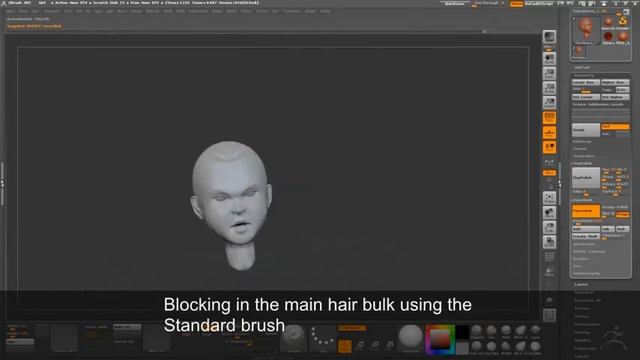This screenshot has height=360, width=640.
Task: Click the large ClayPolish button
Action: point(586,178)
